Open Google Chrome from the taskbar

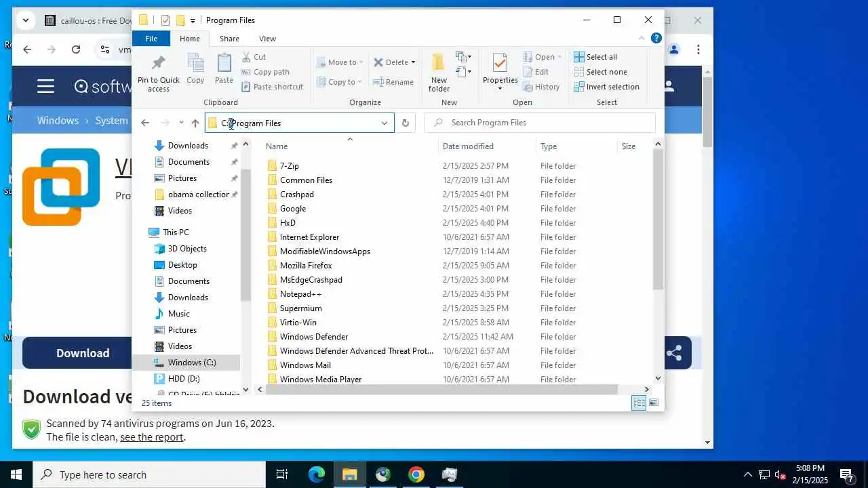pos(416,474)
